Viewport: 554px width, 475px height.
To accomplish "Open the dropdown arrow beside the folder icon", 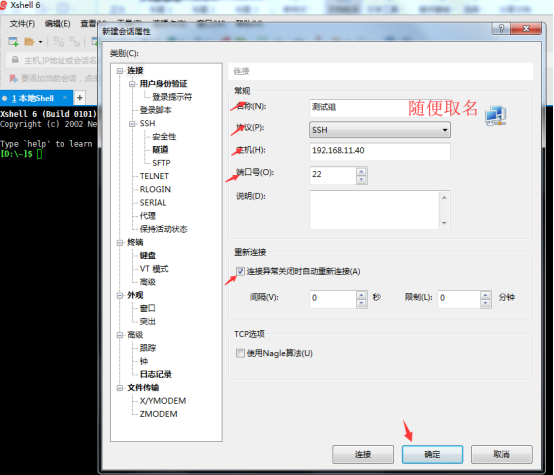I will pyautogui.click(x=41, y=42).
